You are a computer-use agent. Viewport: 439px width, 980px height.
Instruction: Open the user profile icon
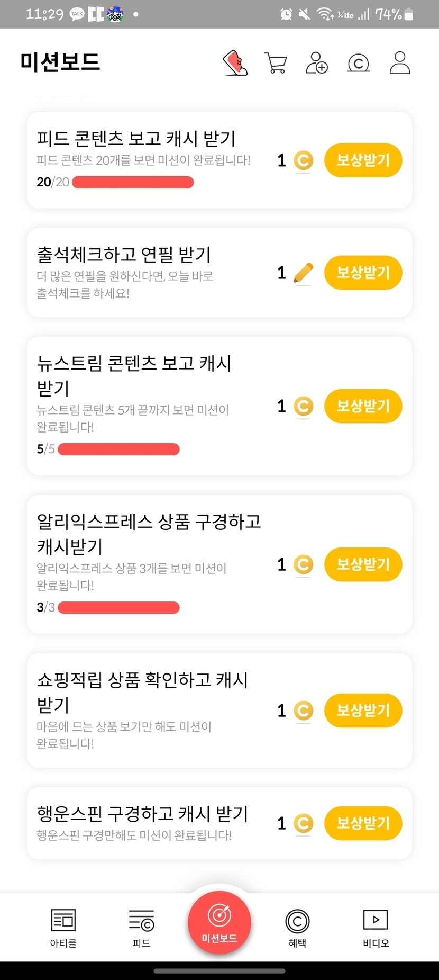point(399,63)
